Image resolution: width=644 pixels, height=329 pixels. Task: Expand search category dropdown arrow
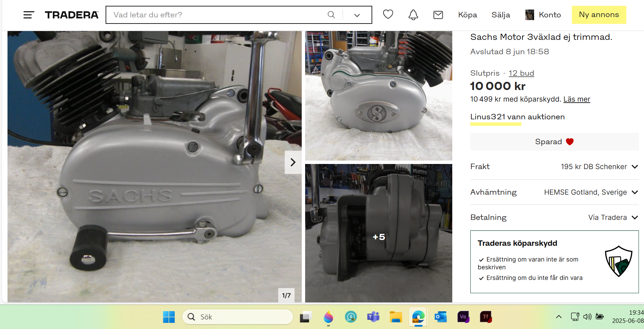tap(357, 15)
